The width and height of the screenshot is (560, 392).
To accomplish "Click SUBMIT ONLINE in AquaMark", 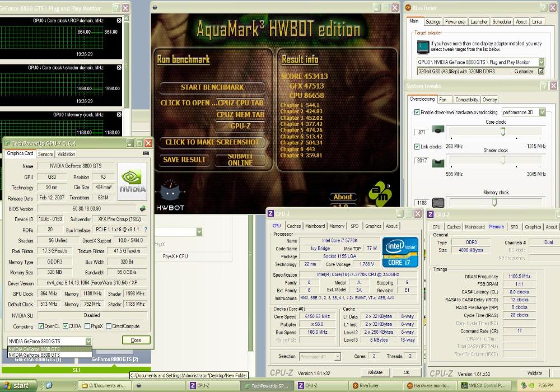I will 240,160.
